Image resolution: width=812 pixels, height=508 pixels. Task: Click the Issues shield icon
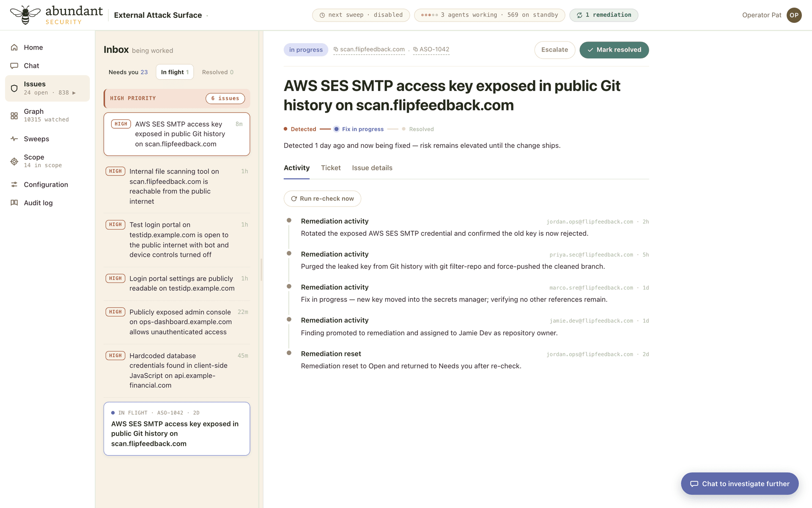[x=14, y=88]
